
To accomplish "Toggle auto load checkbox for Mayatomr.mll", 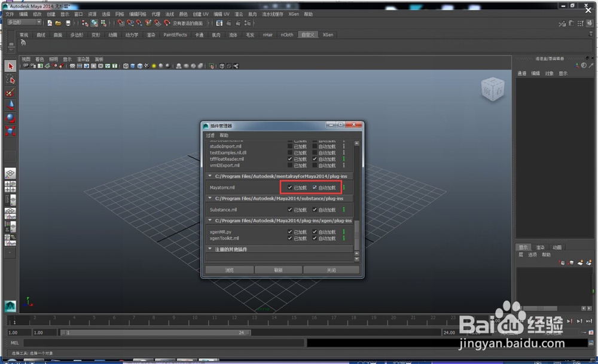I will 315,188.
